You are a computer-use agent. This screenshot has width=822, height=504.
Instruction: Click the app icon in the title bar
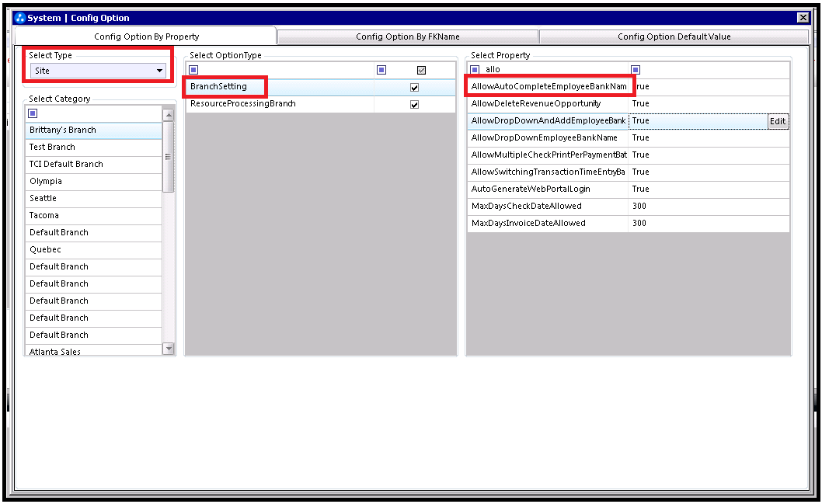[x=21, y=18]
